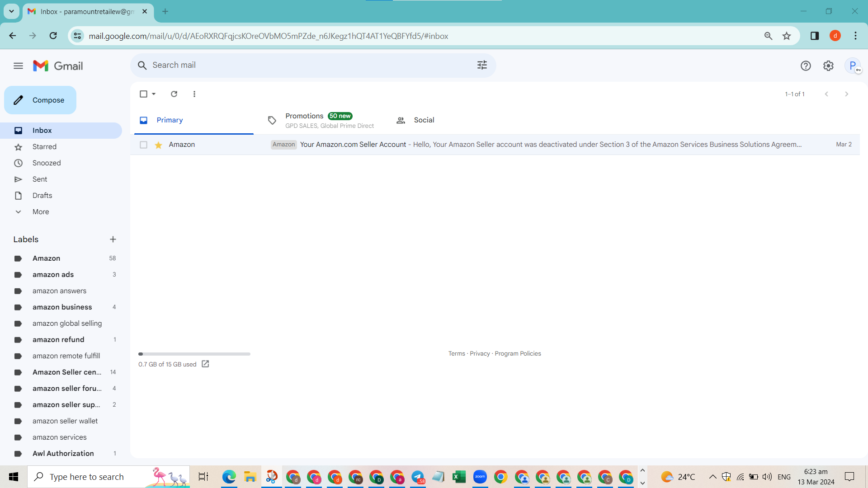
Task: Open Gmail settings gear
Action: tap(828, 66)
